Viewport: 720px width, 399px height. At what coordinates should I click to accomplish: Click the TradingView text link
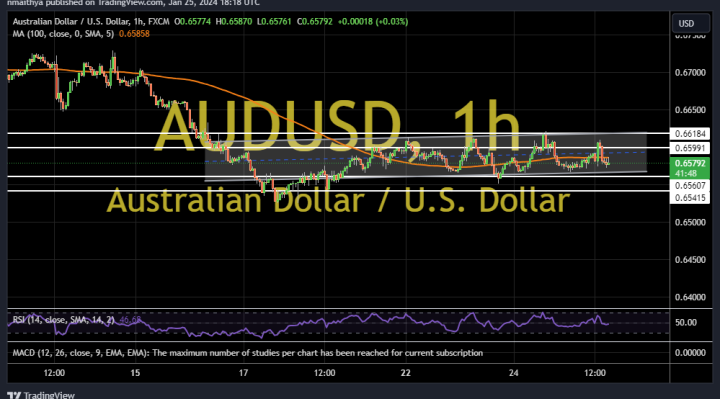(49, 395)
